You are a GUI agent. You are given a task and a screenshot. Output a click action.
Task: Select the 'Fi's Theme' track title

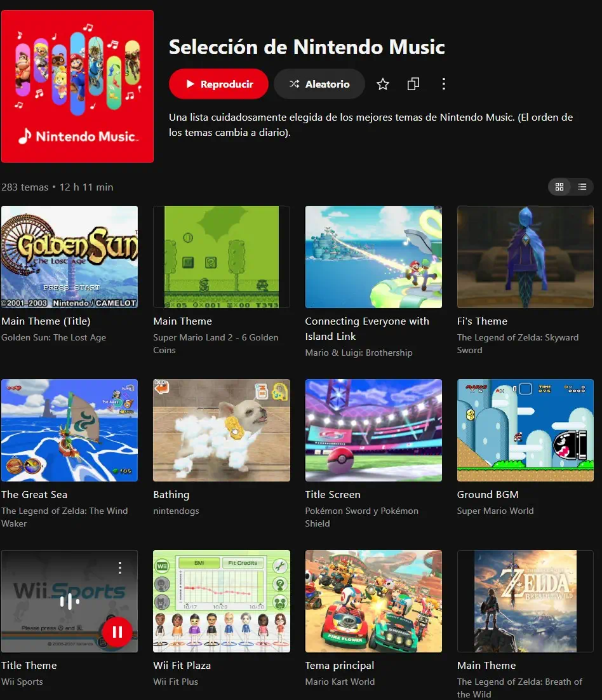pyautogui.click(x=482, y=321)
